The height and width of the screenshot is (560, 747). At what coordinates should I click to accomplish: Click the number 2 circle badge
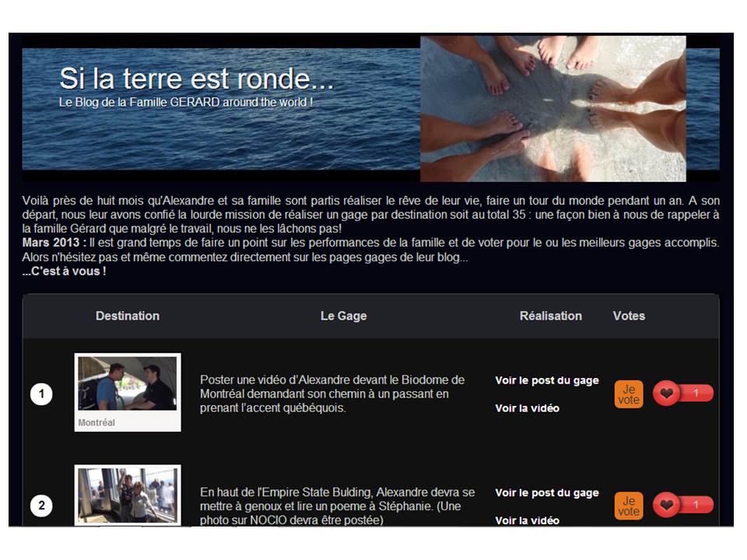[x=41, y=506]
